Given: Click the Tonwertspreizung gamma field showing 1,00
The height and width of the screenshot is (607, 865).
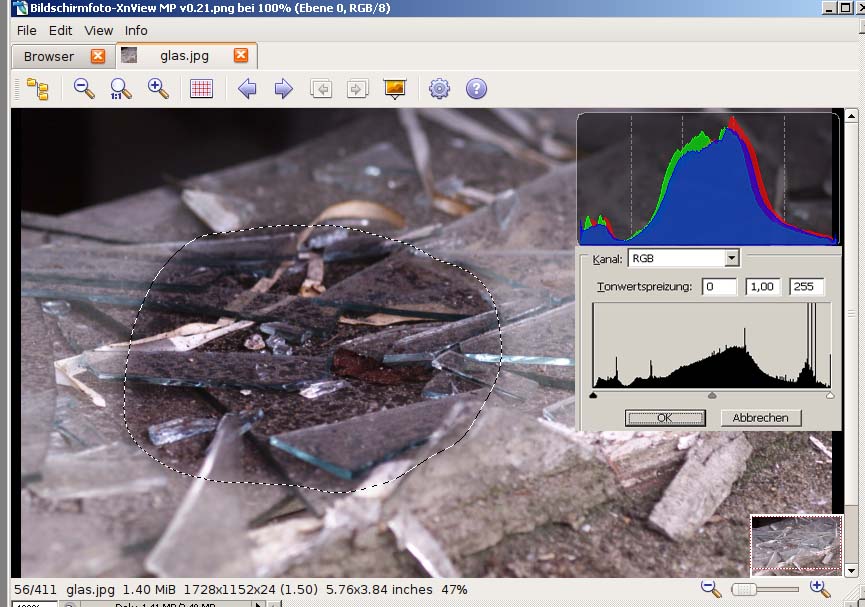Looking at the screenshot, I should 763,286.
